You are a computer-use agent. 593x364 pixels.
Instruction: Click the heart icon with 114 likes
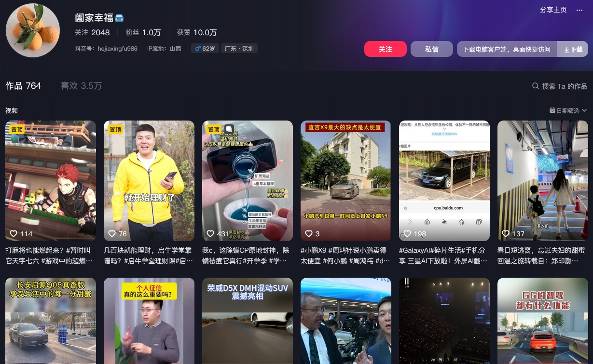click(x=14, y=233)
